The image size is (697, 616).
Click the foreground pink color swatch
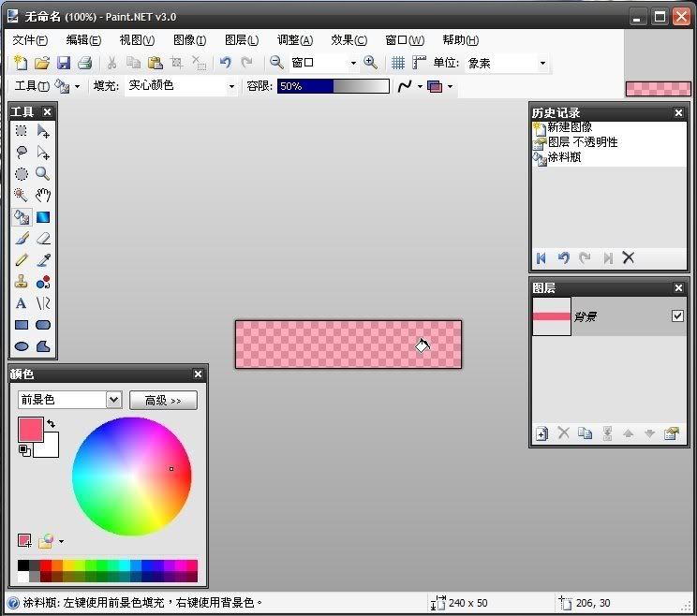[x=31, y=430]
